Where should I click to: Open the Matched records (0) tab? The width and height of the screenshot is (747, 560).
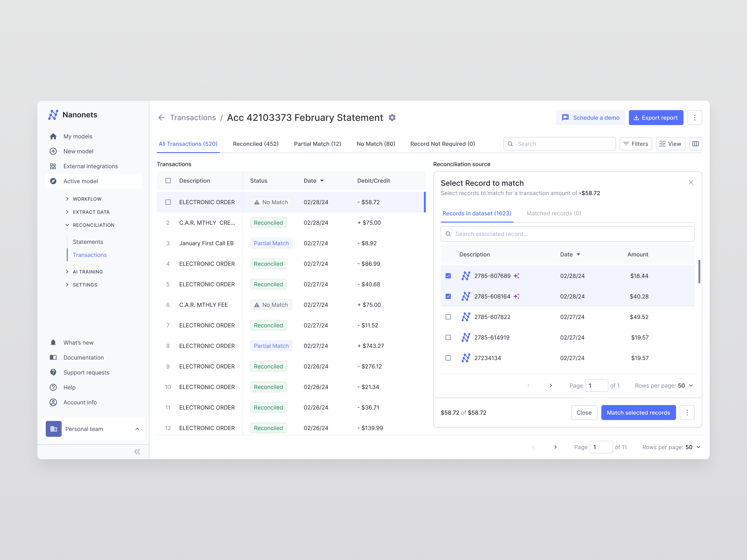553,213
